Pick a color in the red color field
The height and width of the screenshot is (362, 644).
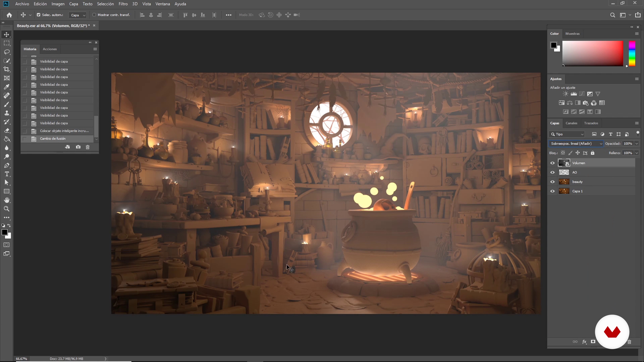pyautogui.click(x=593, y=53)
